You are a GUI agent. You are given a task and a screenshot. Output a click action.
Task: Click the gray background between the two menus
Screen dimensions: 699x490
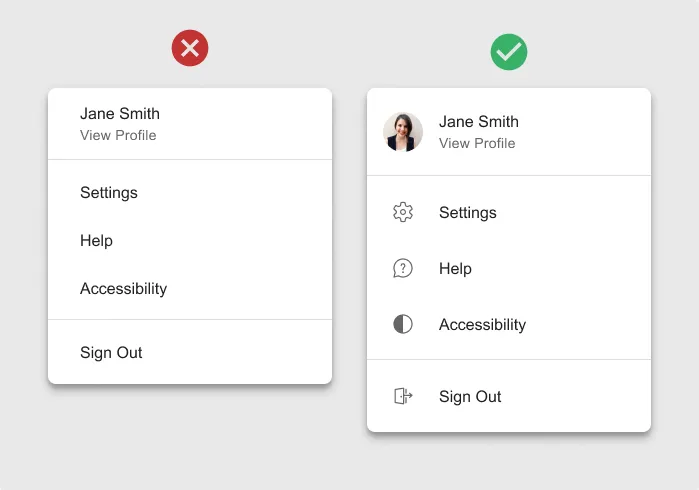click(349, 250)
